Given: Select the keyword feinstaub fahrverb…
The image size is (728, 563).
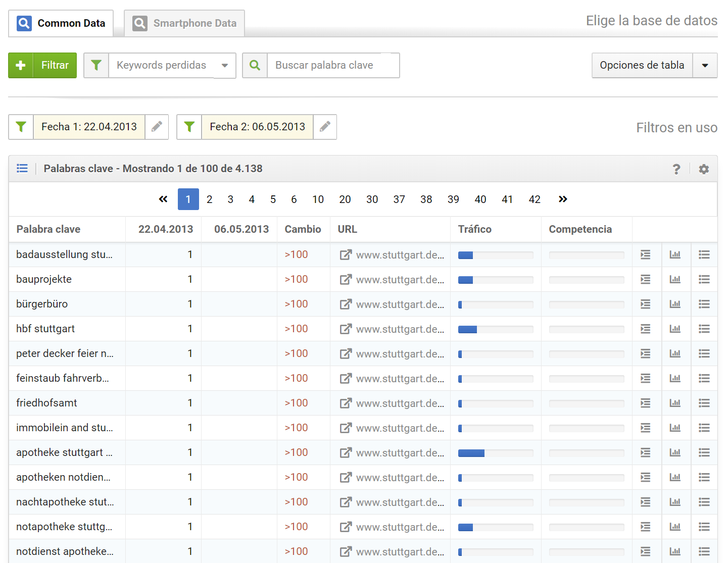Looking at the screenshot, I should pyautogui.click(x=63, y=378).
